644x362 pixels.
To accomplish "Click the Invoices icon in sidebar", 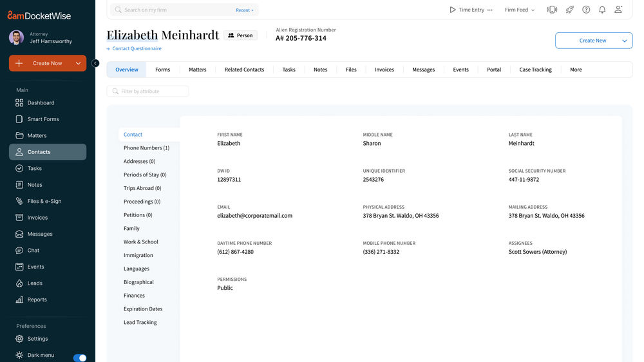I will [19, 217].
